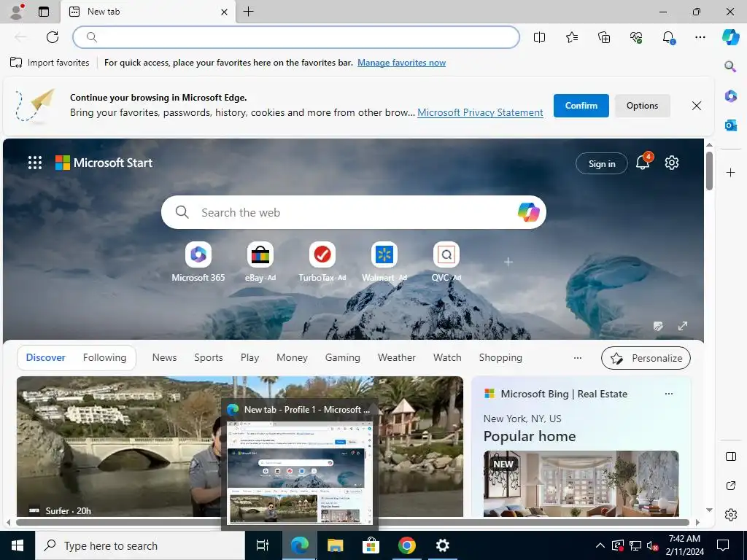Open the Weather feed tab

pos(396,357)
